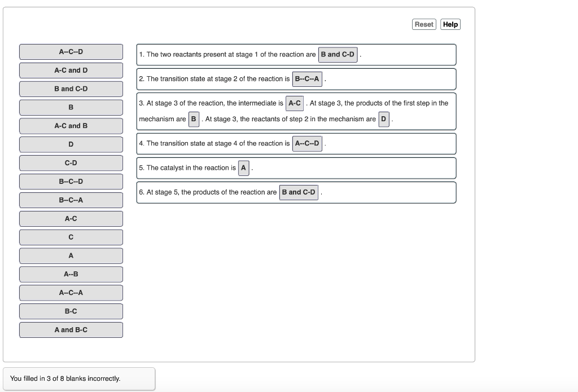Image resolution: width=578 pixels, height=392 pixels.
Task: Select the D answer tile
Action: (71, 144)
